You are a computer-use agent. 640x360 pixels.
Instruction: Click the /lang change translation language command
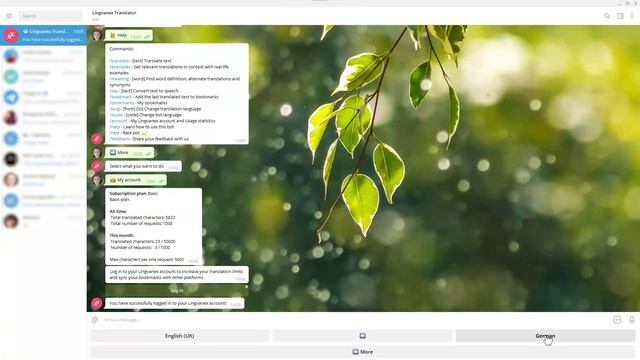click(115, 109)
